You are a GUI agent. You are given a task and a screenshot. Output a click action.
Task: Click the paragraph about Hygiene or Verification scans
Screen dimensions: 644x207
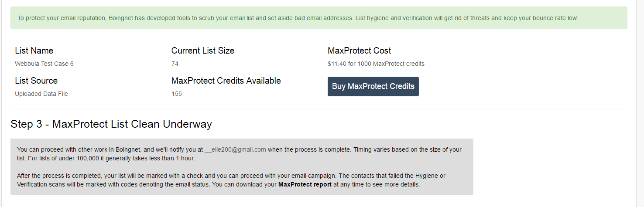coord(231,180)
